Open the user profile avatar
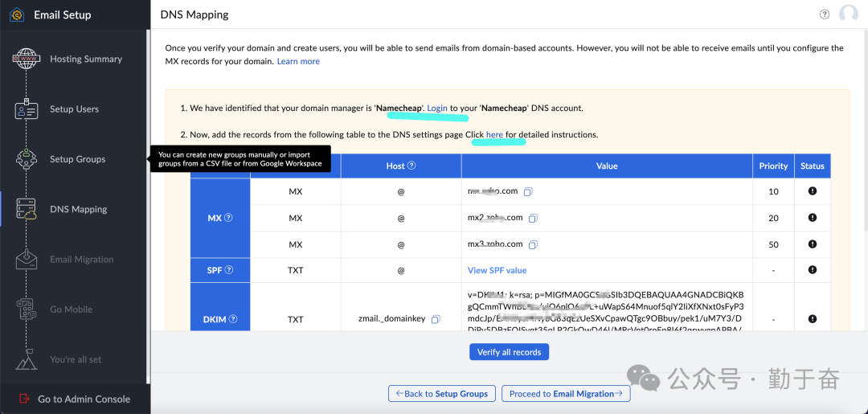 click(848, 14)
